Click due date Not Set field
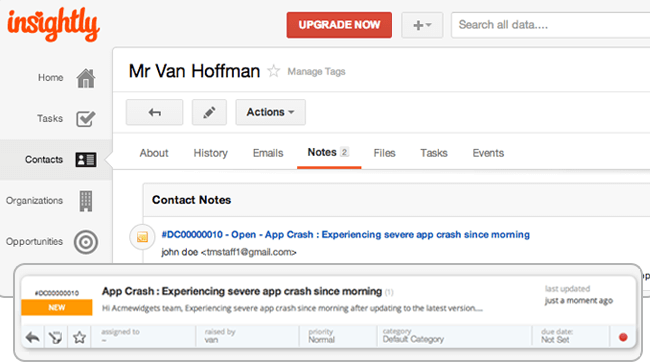This screenshot has height=362, width=650. point(570,336)
